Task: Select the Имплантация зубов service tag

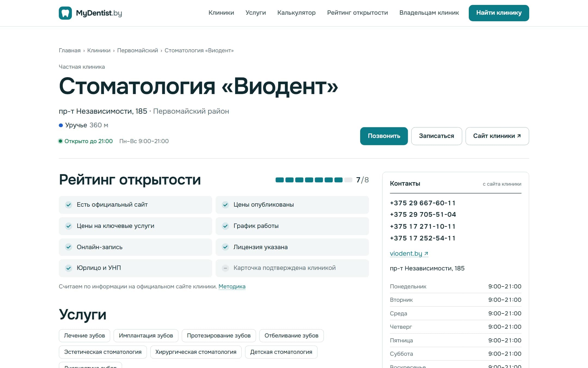Action: click(x=146, y=336)
